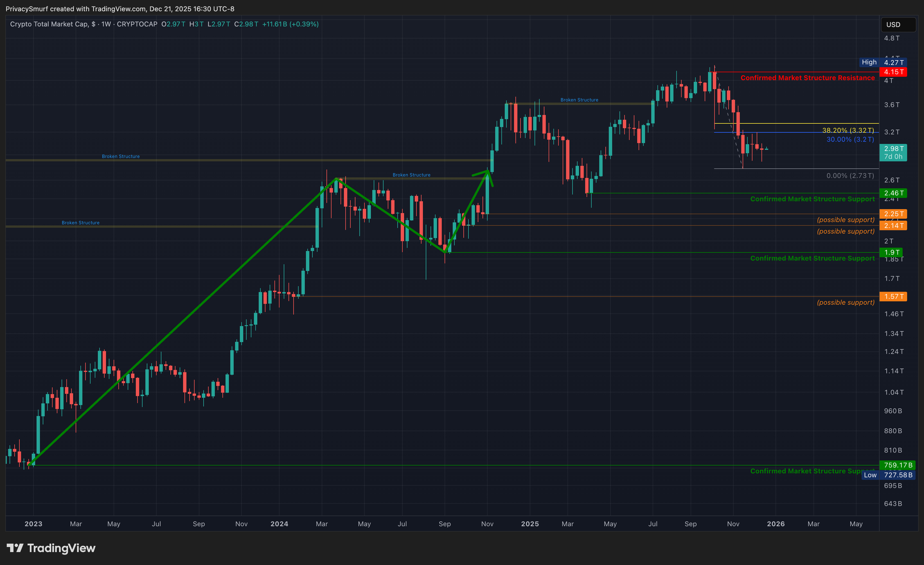Click the green 2.46T support price tag
Screen dimensions: 924x565
[x=893, y=193]
